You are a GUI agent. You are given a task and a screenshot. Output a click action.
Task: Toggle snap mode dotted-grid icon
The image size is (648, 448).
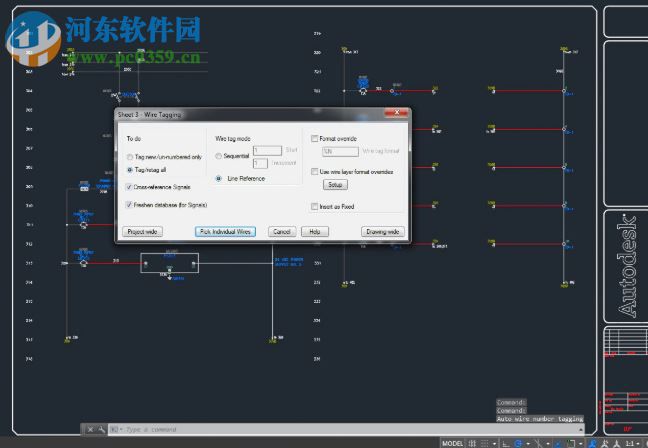(x=484, y=443)
